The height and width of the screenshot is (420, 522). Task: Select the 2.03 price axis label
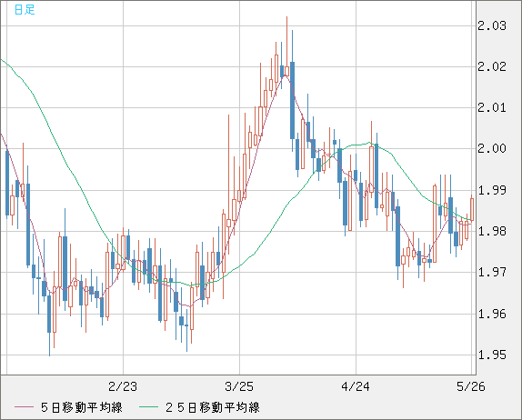(x=492, y=25)
